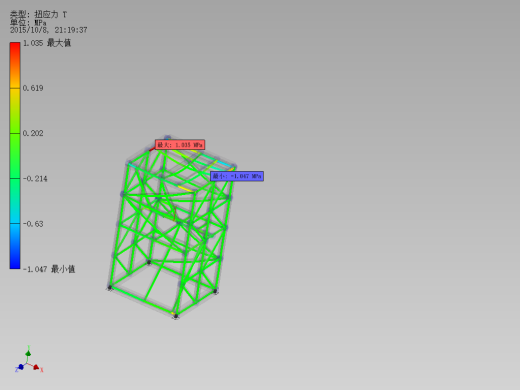Click the legend value -0.214
This screenshot has height=390, width=520.
pos(35,179)
